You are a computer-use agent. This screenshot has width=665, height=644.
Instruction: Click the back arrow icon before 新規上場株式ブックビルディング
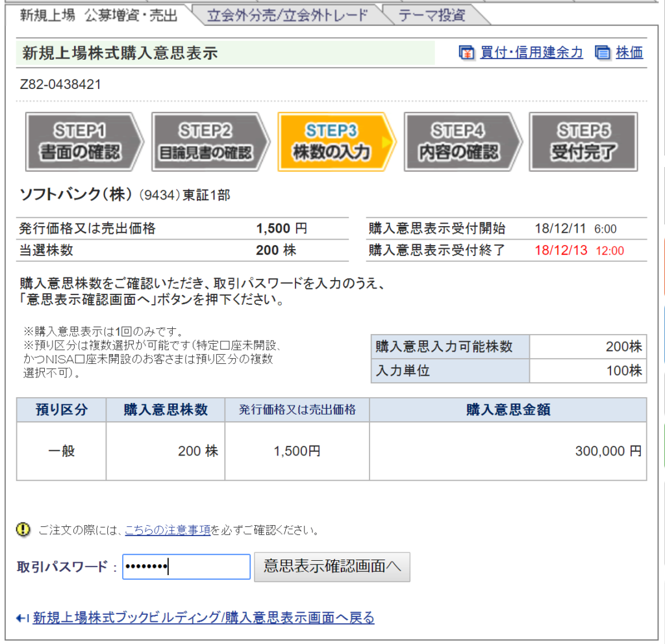pos(23,618)
